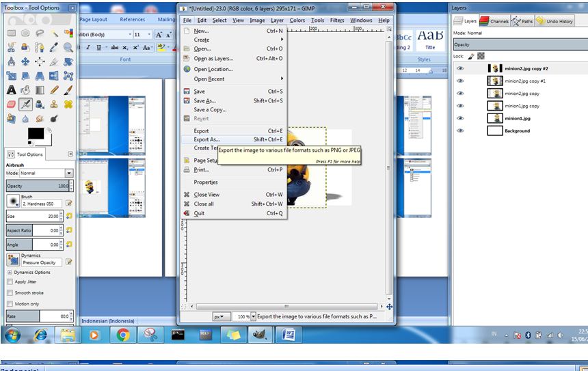This screenshot has height=371, width=588.
Task: Open the Create submenu in File menu
Action: [x=232, y=40]
